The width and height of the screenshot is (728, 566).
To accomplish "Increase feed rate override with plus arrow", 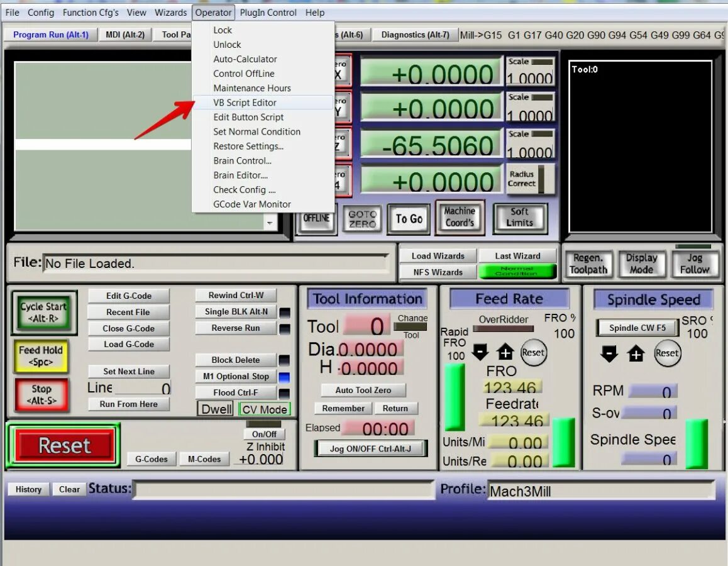I will [x=505, y=352].
